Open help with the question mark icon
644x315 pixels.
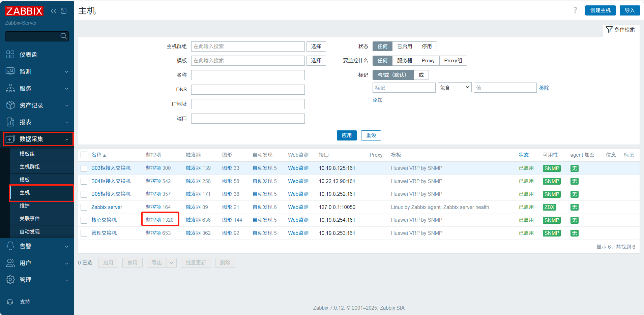coord(575,10)
